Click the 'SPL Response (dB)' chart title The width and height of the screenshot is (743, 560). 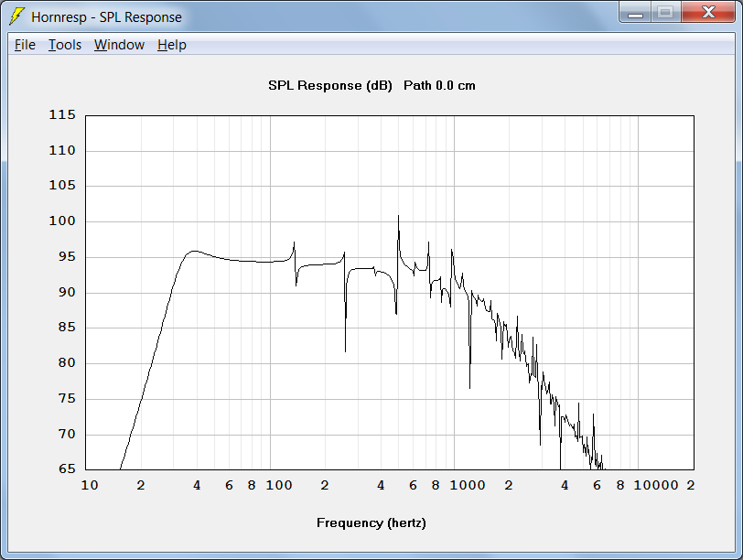[x=330, y=86]
